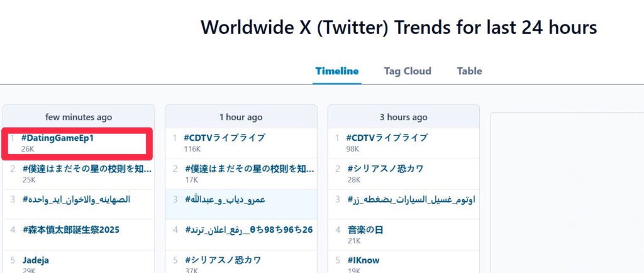Image resolution: width=644 pixels, height=273 pixels.
Task: Open #الصهاينه_والاخوان_ايد_واحده trend
Action: click(x=76, y=199)
